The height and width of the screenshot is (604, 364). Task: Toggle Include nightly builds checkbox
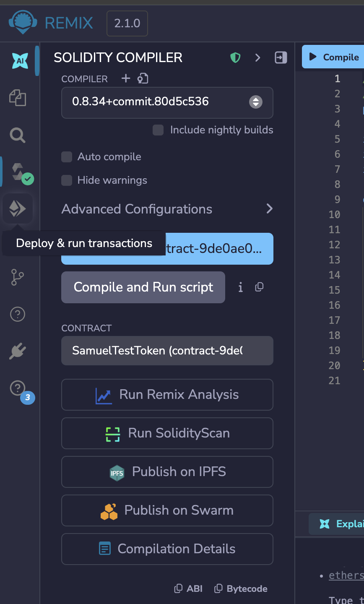click(158, 130)
